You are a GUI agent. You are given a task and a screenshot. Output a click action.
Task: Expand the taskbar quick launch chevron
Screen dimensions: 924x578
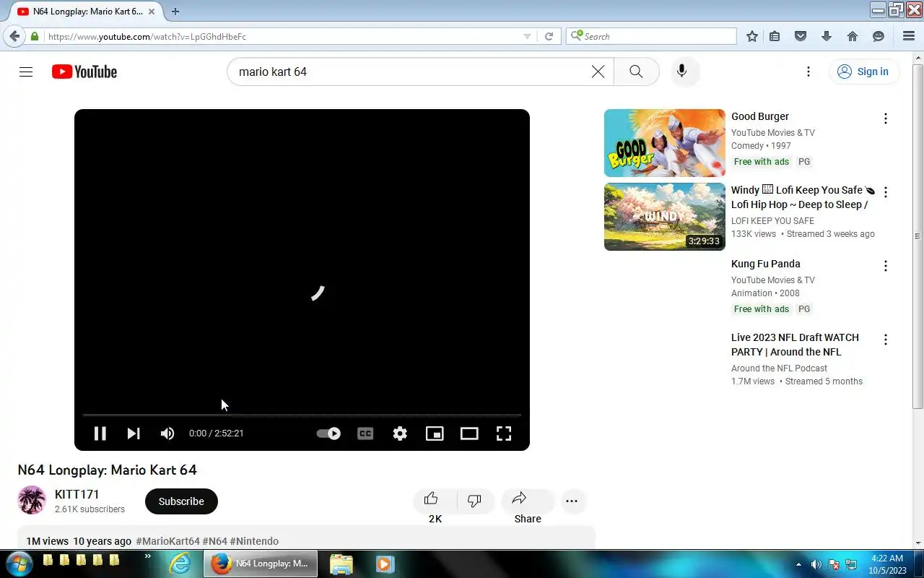[148, 556]
